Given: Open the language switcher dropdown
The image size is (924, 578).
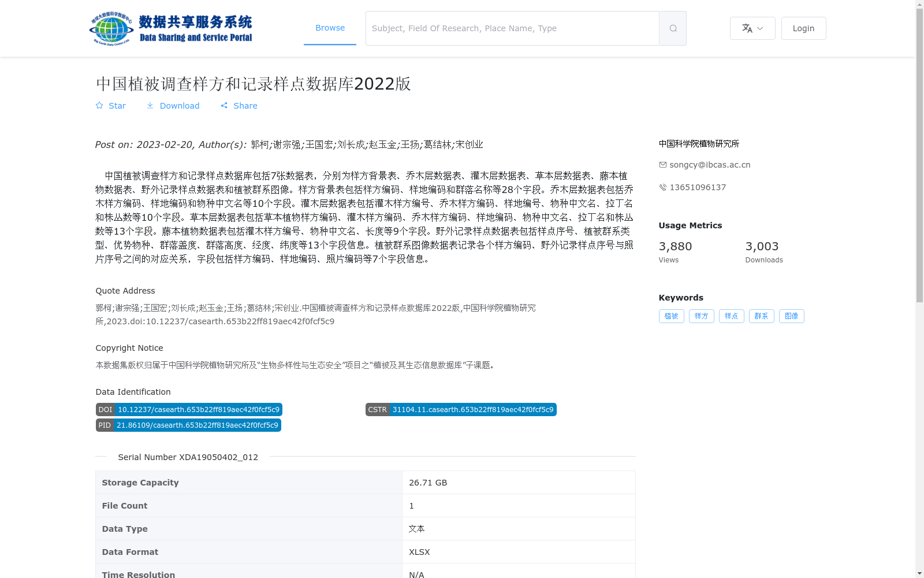Looking at the screenshot, I should [752, 28].
